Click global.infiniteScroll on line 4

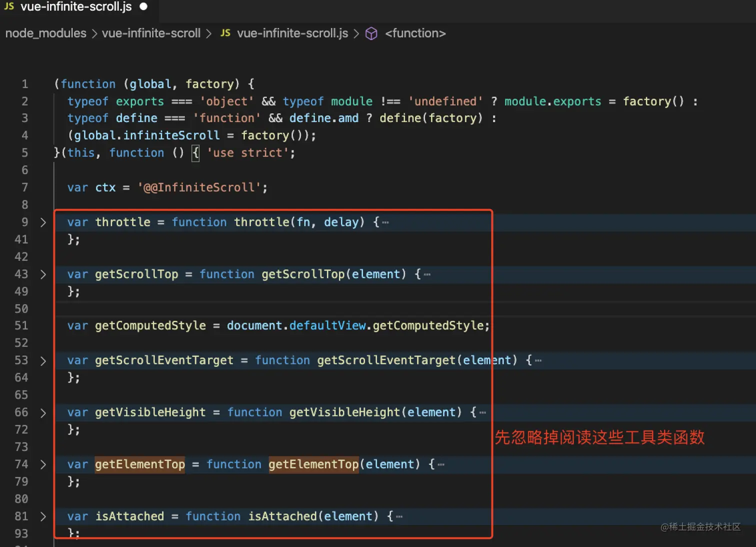coord(147,135)
